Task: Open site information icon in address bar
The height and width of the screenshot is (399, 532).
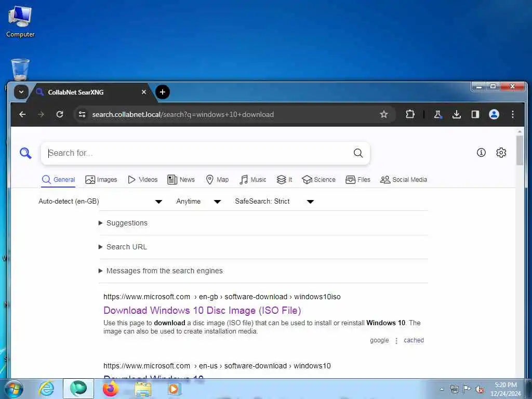Action: (x=82, y=114)
